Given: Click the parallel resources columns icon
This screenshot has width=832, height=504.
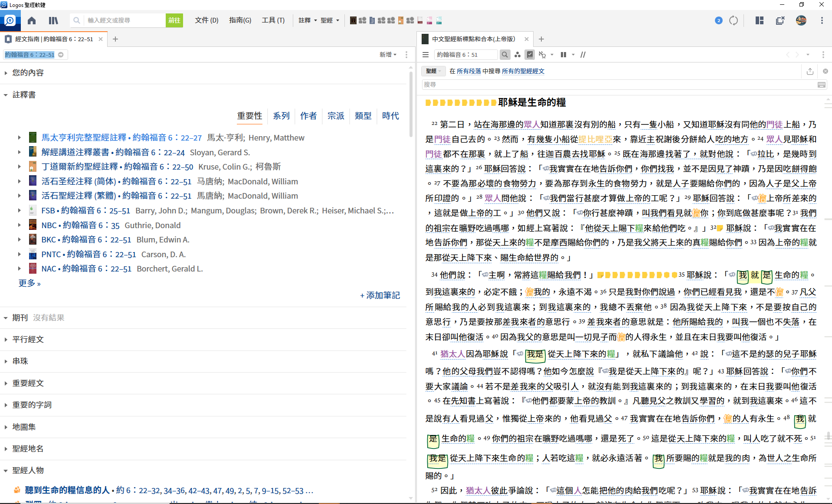Looking at the screenshot, I should coord(563,55).
